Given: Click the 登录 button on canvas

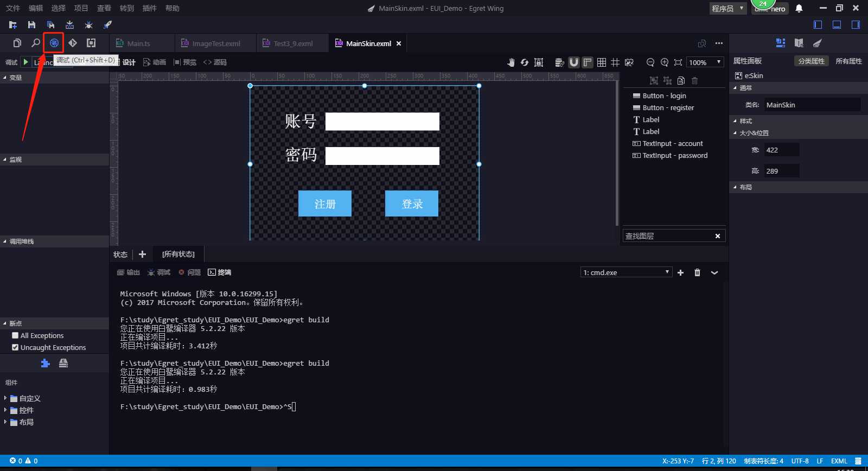Looking at the screenshot, I should [412, 203].
